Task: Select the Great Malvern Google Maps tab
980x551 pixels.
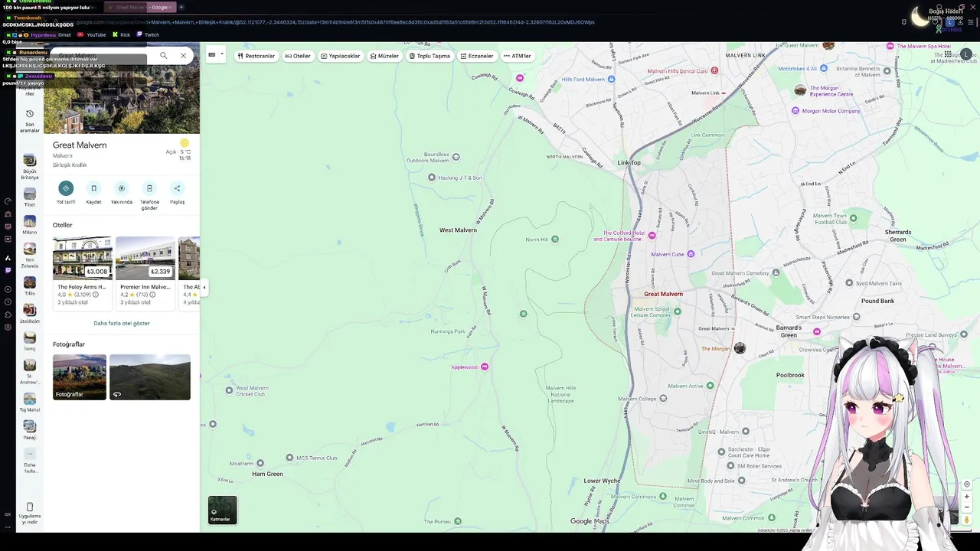Action: 141,7
